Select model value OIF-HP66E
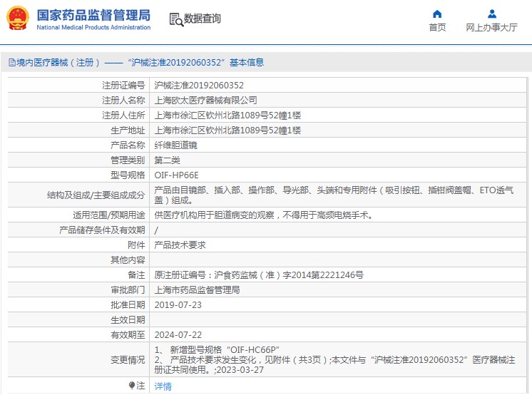532x395 pixels. (176, 175)
